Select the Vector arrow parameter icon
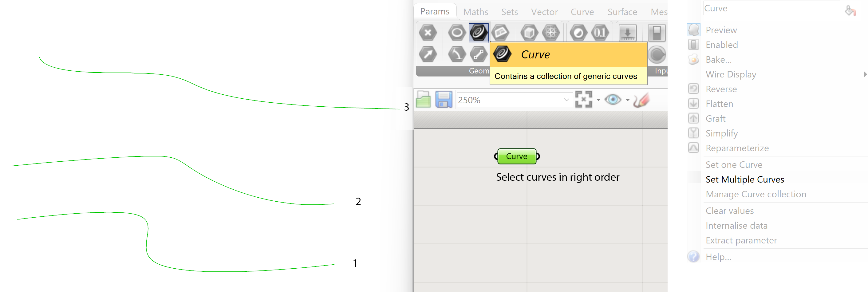Image resolution: width=868 pixels, height=292 pixels. [428, 54]
